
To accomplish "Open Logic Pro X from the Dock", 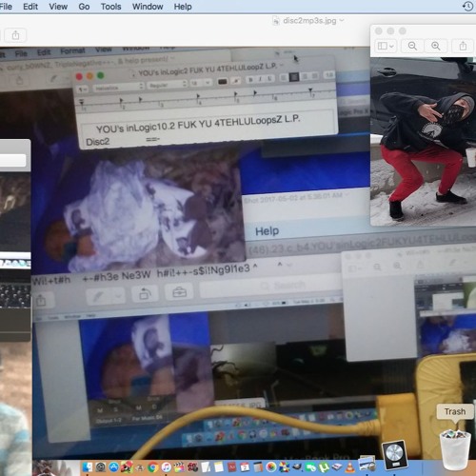I will (394, 454).
